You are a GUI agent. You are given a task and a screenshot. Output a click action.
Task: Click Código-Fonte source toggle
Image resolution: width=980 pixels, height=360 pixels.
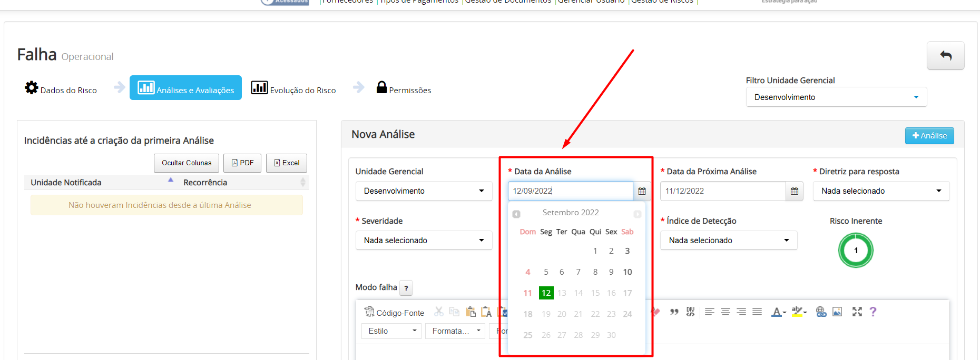point(394,313)
